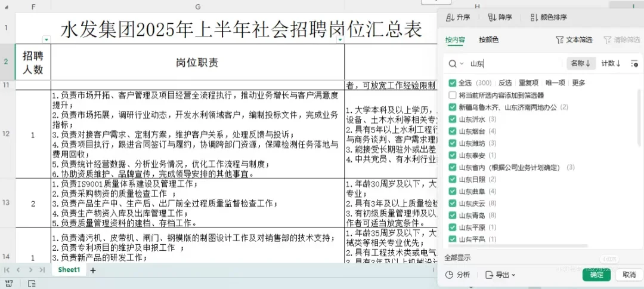Open the filter dropdown on column F
644x289 pixels.
47,39
